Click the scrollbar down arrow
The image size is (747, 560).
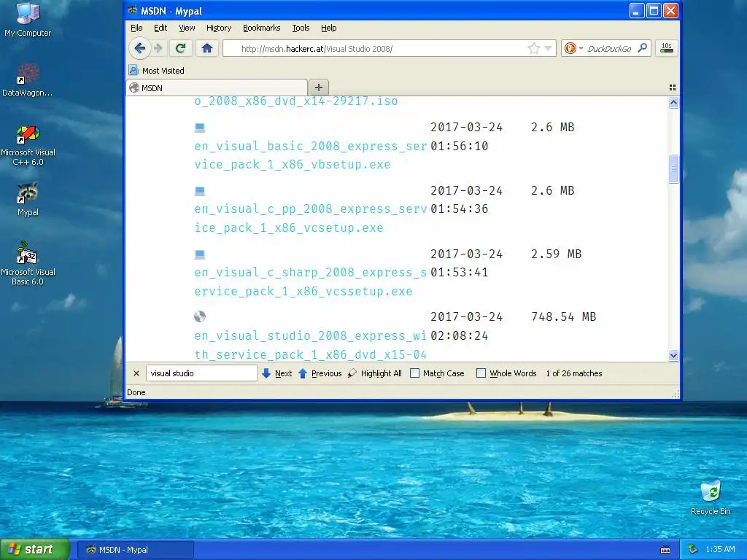673,355
